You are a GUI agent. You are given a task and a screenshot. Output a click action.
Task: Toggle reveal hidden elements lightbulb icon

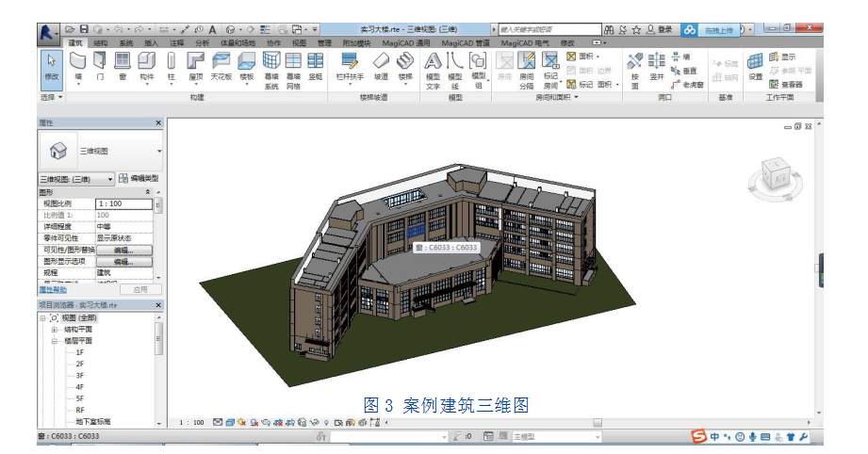pos(327,423)
